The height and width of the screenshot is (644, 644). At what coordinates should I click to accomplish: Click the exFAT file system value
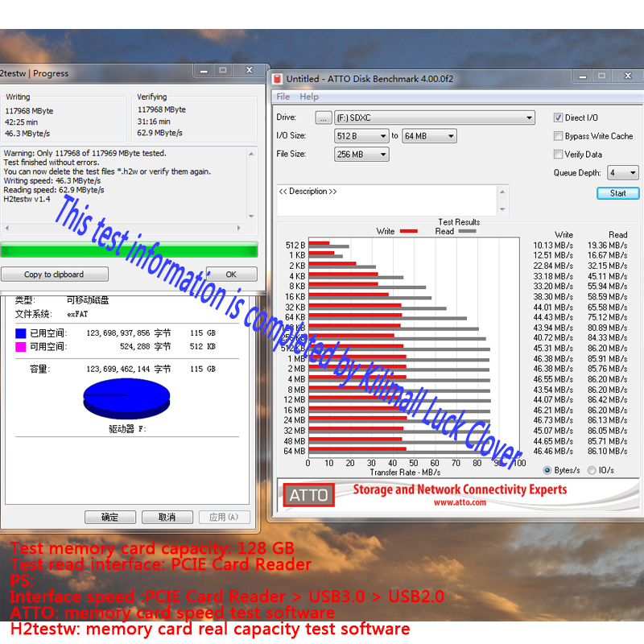pos(77,314)
